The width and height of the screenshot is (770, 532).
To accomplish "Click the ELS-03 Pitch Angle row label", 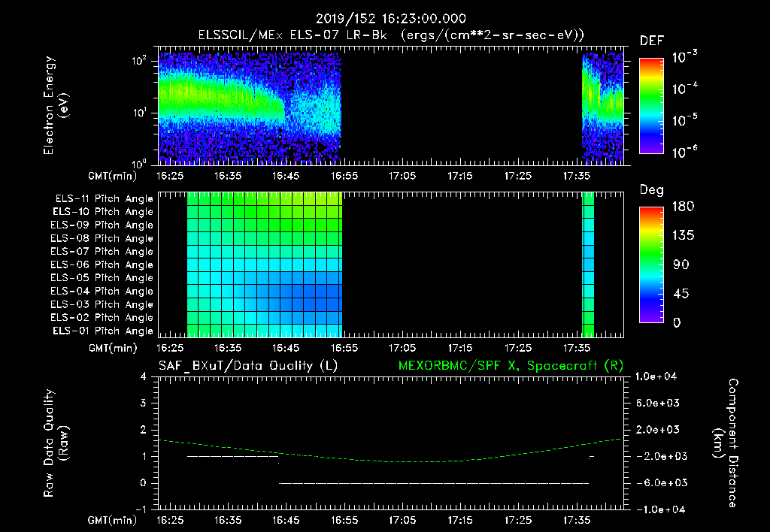I will pos(102,305).
